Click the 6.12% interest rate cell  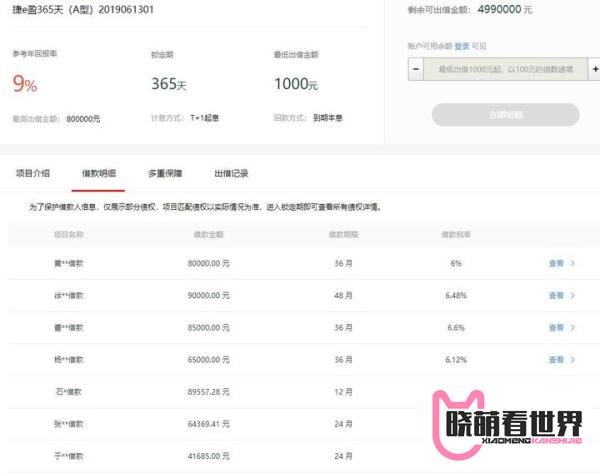(x=456, y=360)
